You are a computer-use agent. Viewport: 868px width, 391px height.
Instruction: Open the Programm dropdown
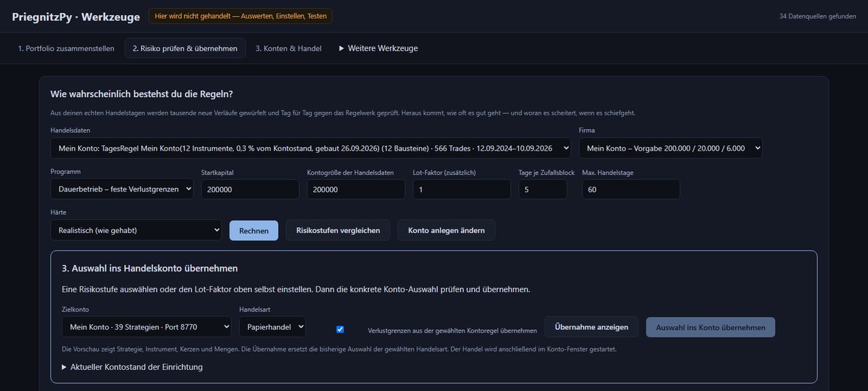point(121,189)
